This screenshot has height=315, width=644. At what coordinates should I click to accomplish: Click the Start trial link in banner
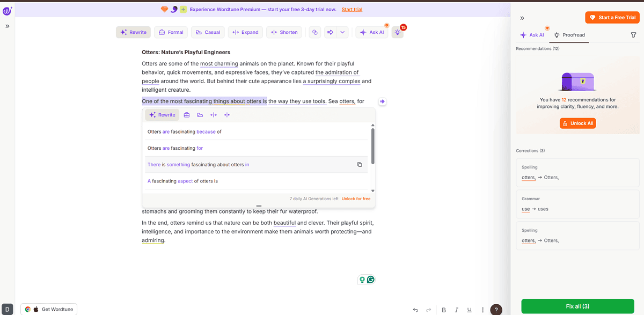coord(352,10)
